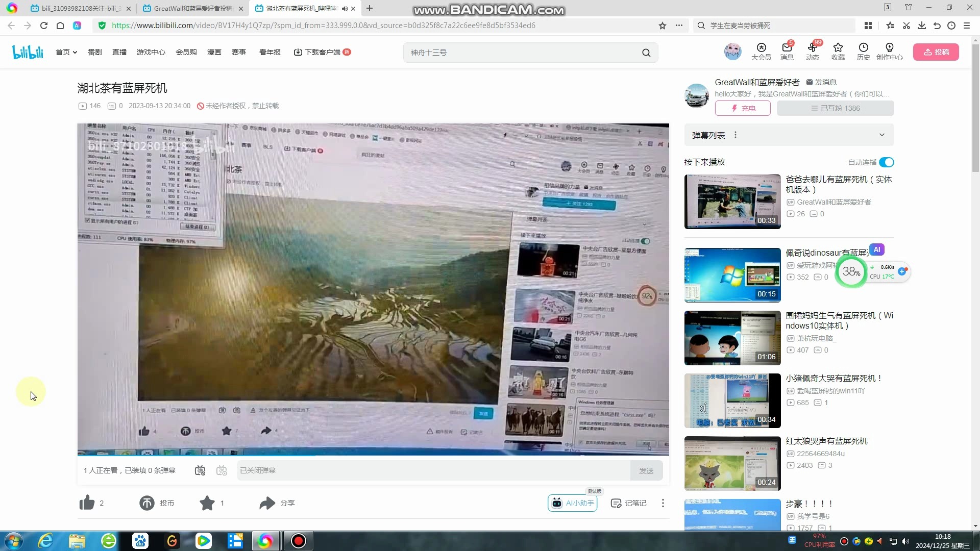Click the 已互粉 1386 follow button
Screen dimensions: 980x551
[836, 108]
